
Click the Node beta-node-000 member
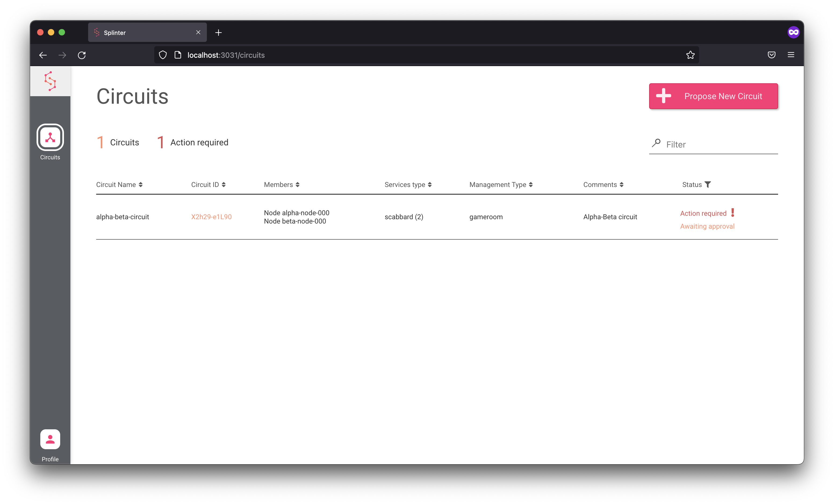[x=295, y=221]
